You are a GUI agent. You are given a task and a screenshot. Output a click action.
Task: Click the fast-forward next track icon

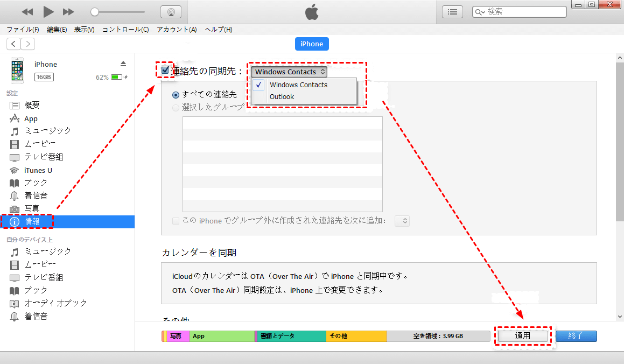[68, 12]
